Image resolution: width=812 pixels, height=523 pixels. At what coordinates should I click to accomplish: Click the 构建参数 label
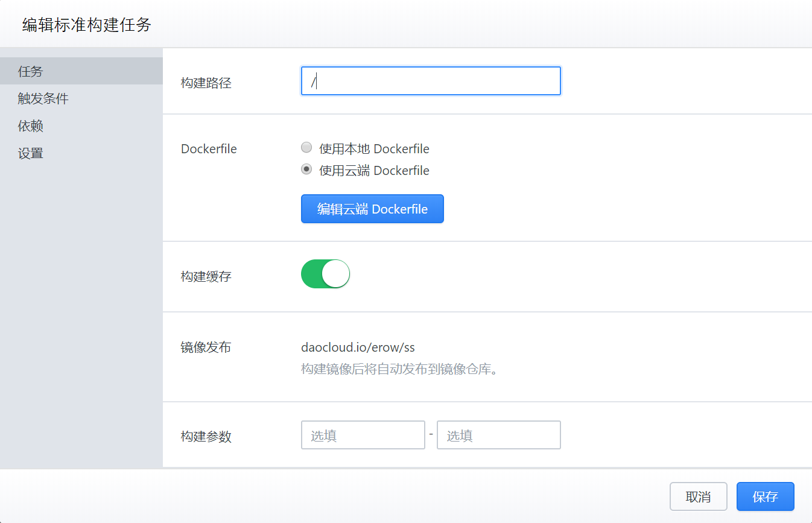[206, 437]
